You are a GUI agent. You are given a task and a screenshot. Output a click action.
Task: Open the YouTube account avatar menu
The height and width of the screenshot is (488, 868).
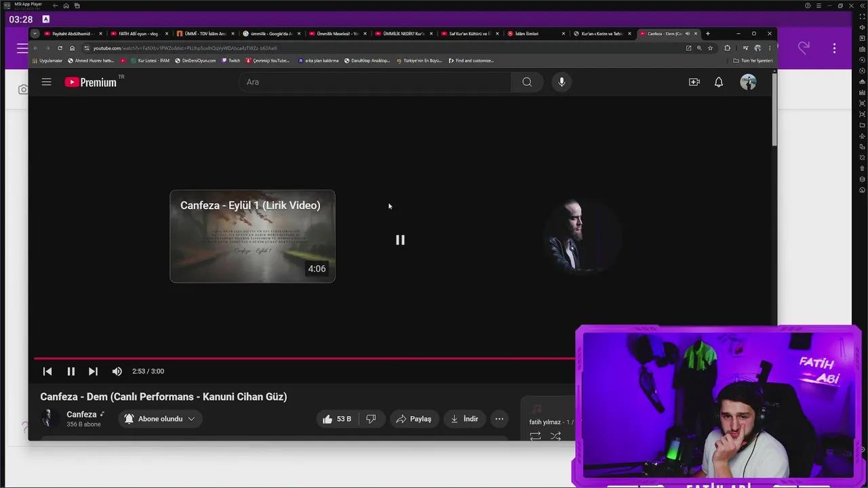point(748,82)
